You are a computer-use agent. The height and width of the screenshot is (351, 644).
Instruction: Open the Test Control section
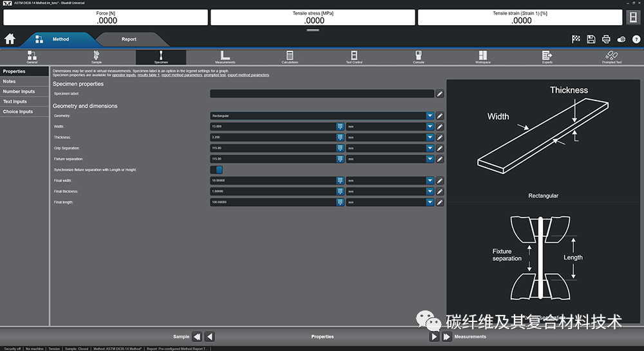[354, 57]
